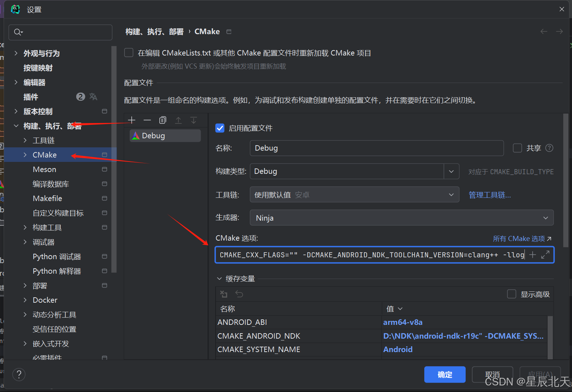
Task: Click 构建、执行、部署 breadcrumb
Action: pos(155,32)
